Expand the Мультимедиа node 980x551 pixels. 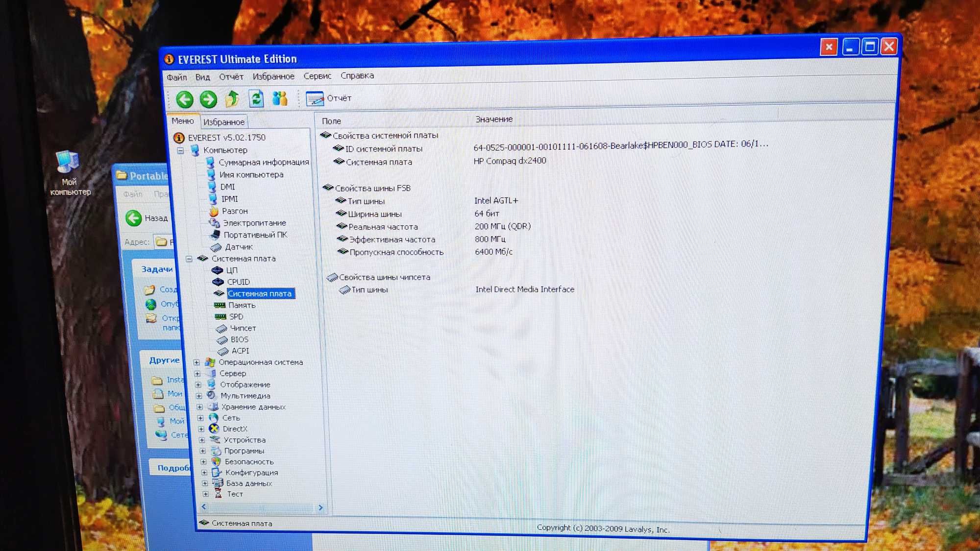(199, 396)
